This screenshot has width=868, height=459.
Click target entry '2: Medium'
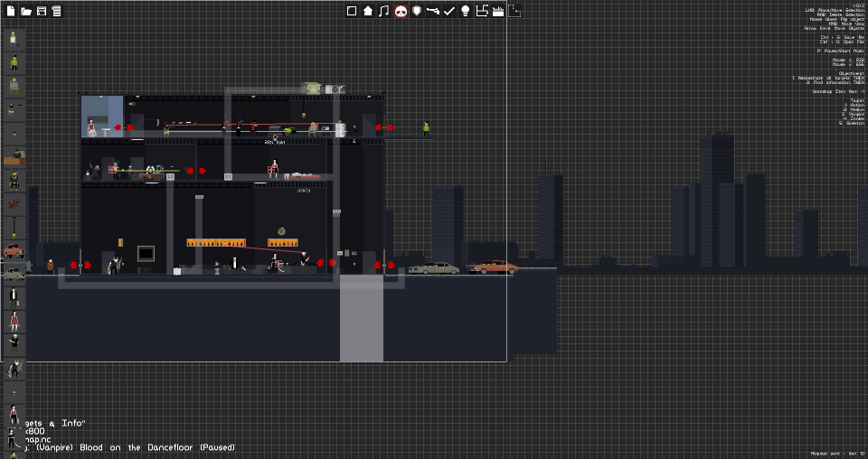854,109
